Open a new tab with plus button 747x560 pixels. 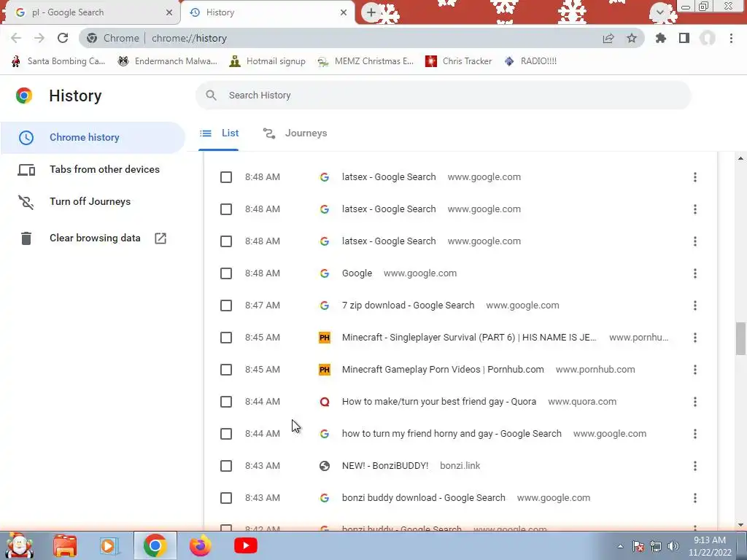tap(371, 12)
